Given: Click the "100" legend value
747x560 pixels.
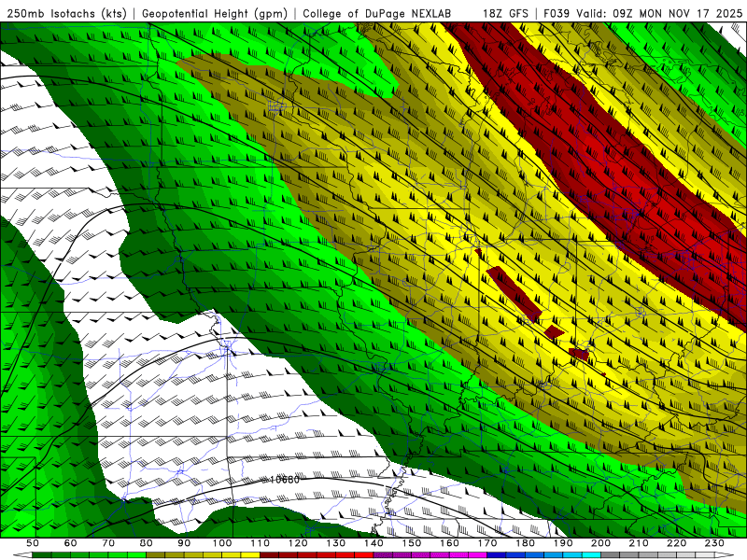Looking at the screenshot, I should (222, 543).
